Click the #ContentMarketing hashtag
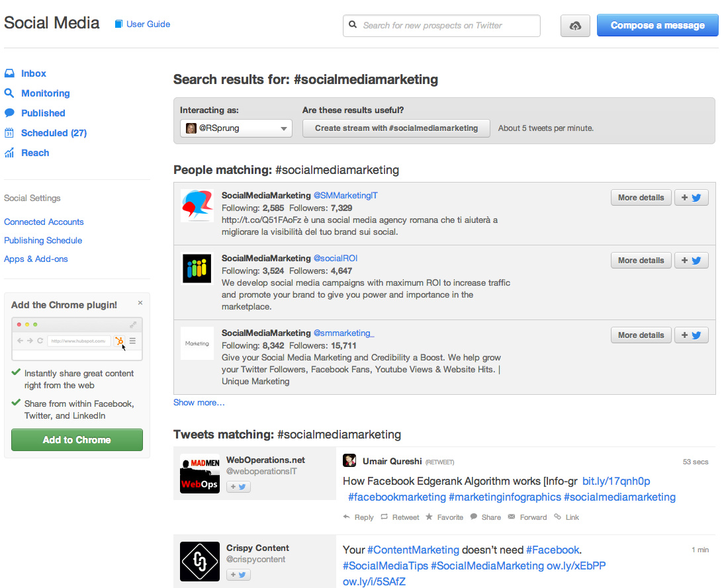The height and width of the screenshot is (588, 724). [413, 550]
